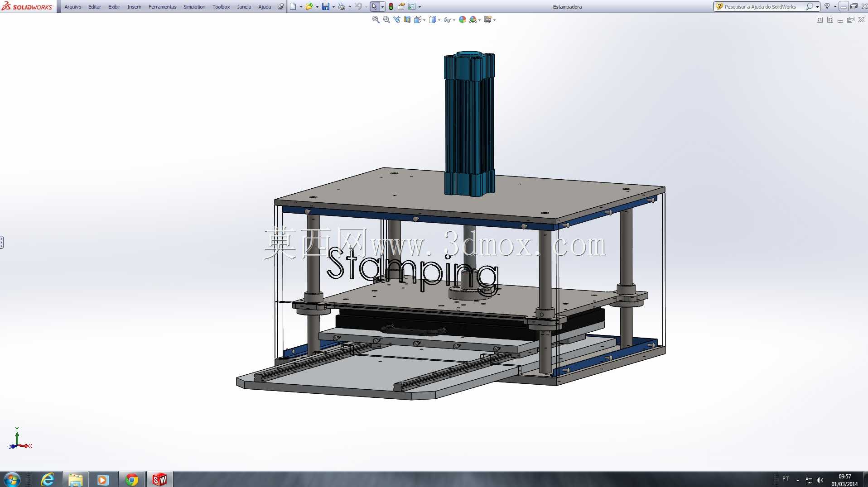
Task: Click the Display Style cube icon
Action: pos(433,19)
